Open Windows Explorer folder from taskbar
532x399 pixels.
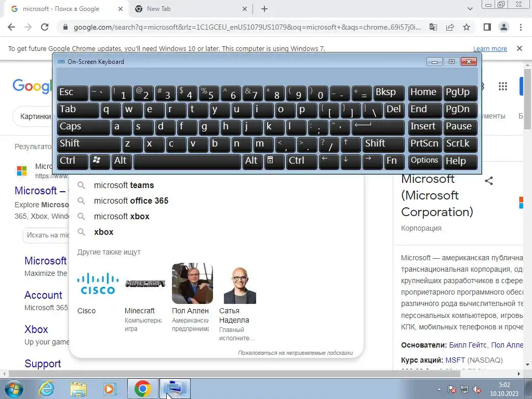click(x=78, y=389)
